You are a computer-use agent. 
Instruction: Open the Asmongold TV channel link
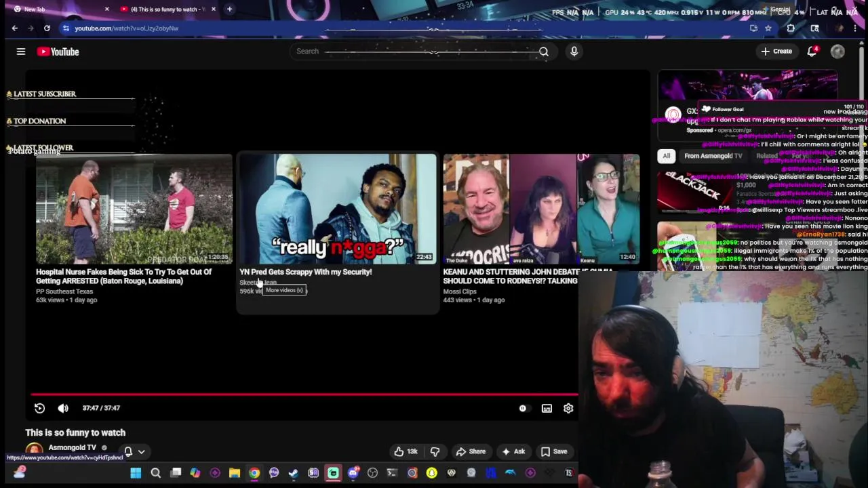tap(73, 447)
